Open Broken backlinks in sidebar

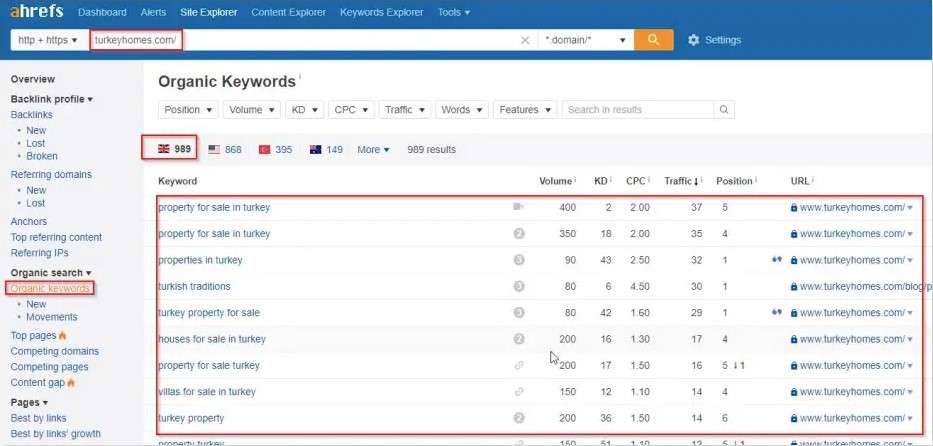(x=42, y=156)
